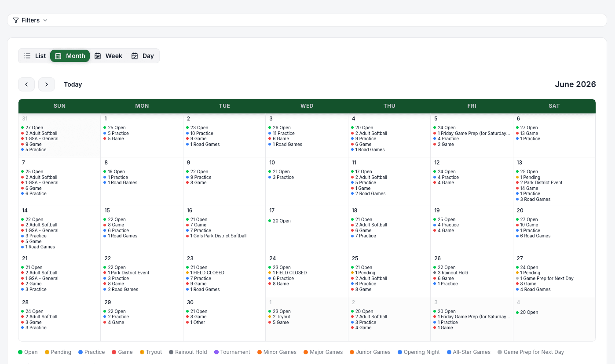615x364 pixels.
Task: Click the Rainout Hold legend item
Action: click(x=188, y=352)
